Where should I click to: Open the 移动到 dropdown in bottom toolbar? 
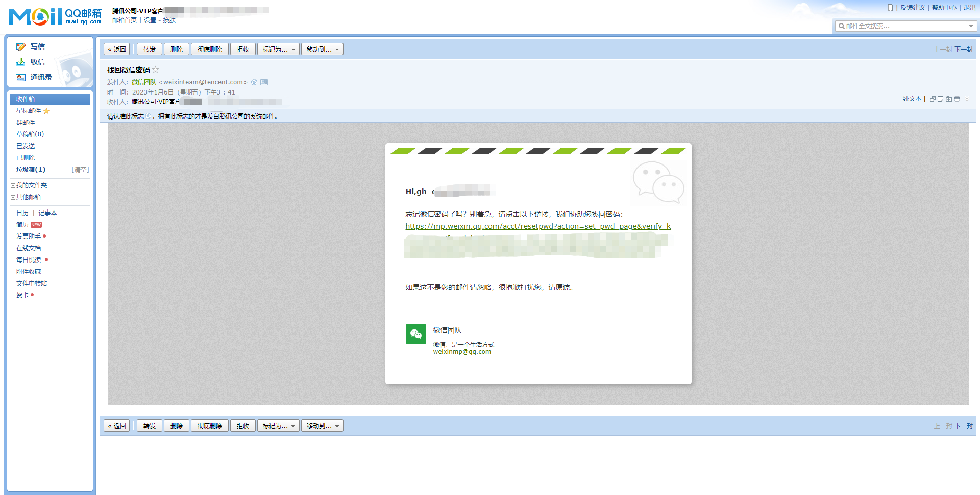(x=322, y=426)
